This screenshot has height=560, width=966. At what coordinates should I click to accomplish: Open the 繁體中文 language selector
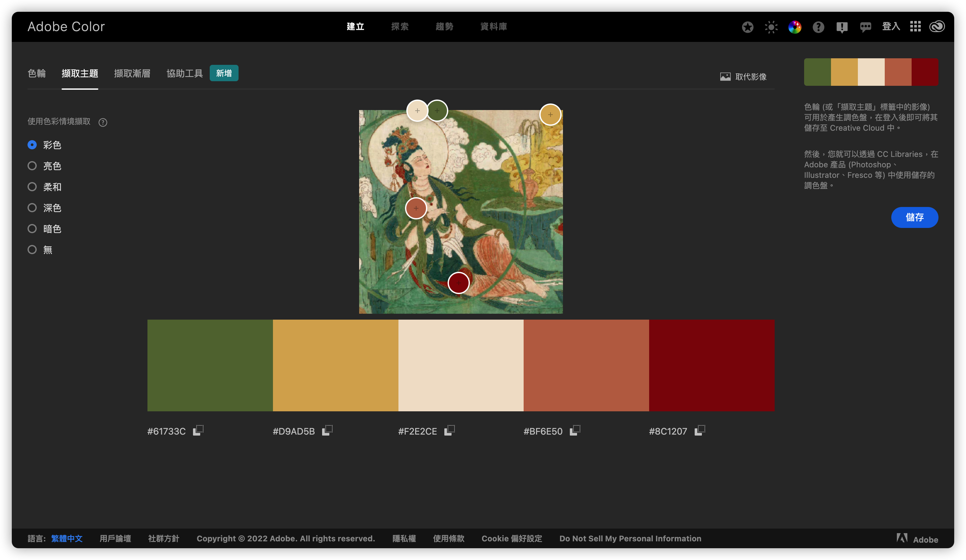pos(67,539)
